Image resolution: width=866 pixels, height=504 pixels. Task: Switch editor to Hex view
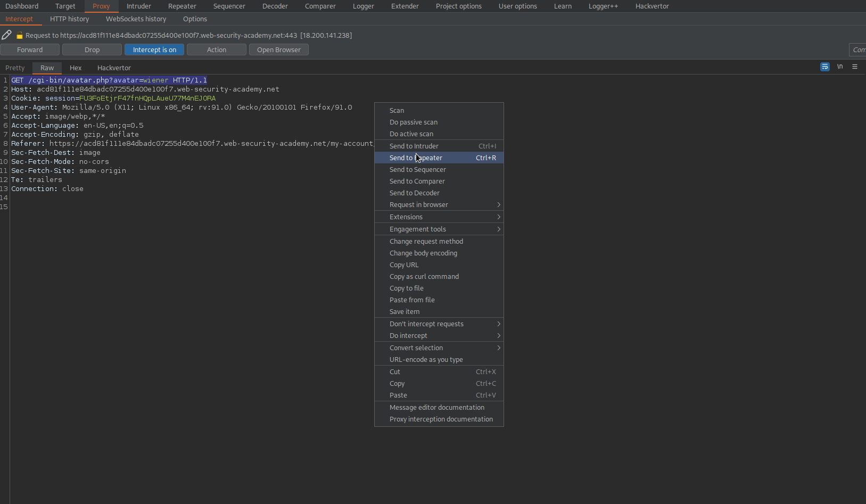(76, 68)
